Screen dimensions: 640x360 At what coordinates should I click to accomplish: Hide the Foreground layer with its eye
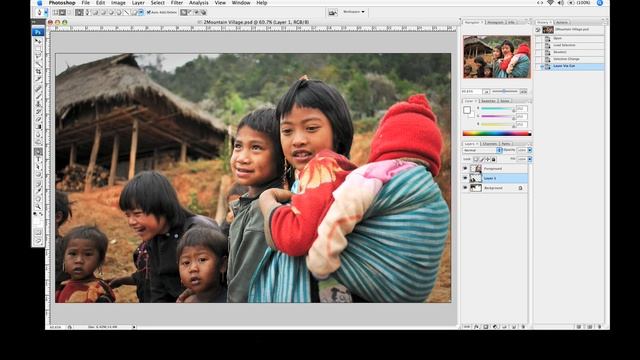click(x=465, y=168)
